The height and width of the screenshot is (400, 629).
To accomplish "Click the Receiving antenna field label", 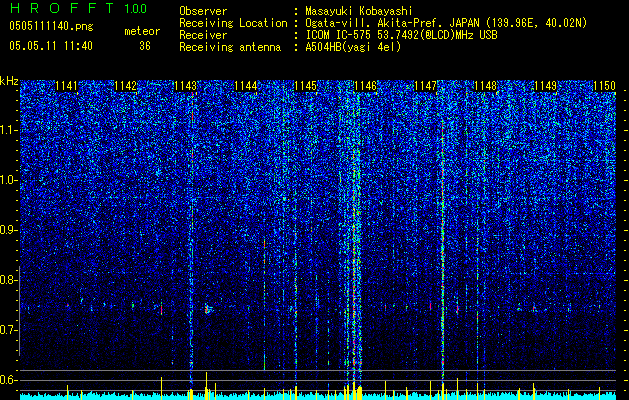I will [x=230, y=47].
